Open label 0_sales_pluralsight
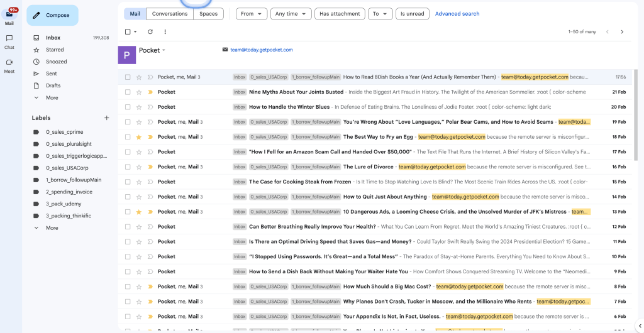The height and width of the screenshot is (333, 644). tap(70, 144)
